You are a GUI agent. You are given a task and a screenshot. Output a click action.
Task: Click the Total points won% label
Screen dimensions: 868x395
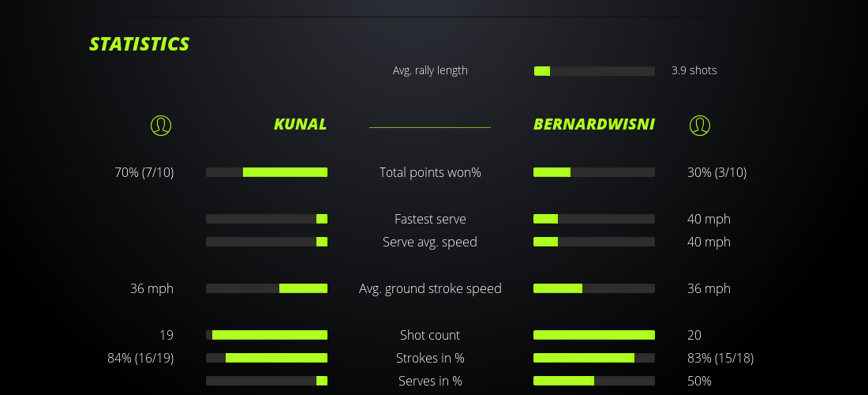(x=430, y=172)
